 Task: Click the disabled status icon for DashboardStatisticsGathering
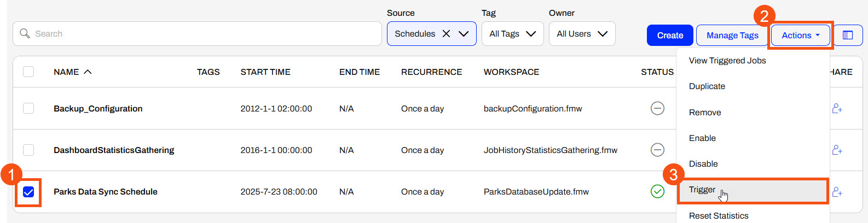point(657,150)
